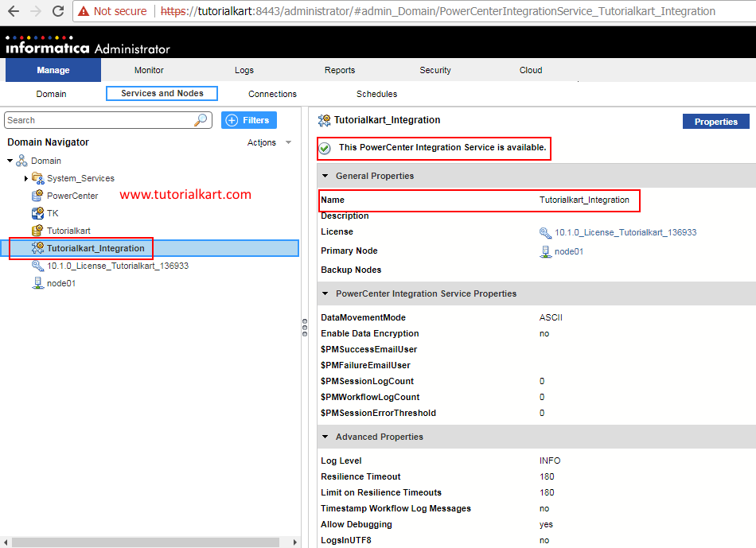Select Tutorialkart in the navigator tree
The image size is (756, 548).
click(x=68, y=231)
